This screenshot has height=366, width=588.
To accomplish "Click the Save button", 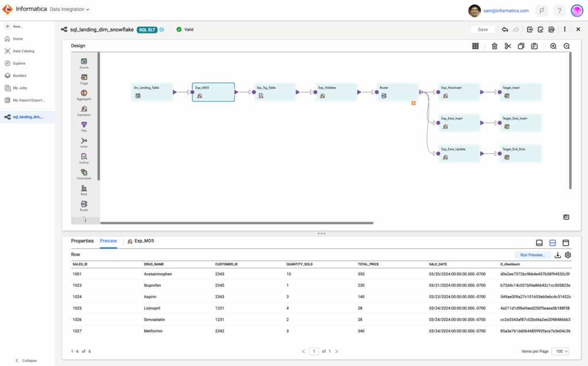I will click(x=482, y=30).
